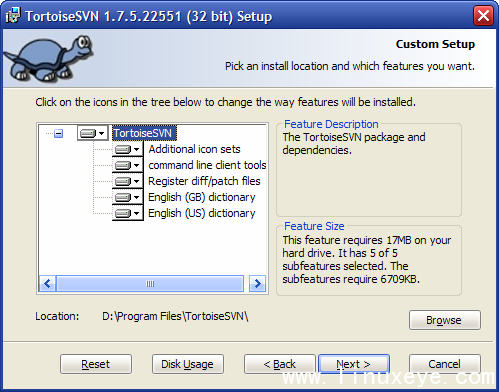Click the install path D:\Program Files\TortoiseSVN\
This screenshot has width=499, height=392.
pos(175,316)
